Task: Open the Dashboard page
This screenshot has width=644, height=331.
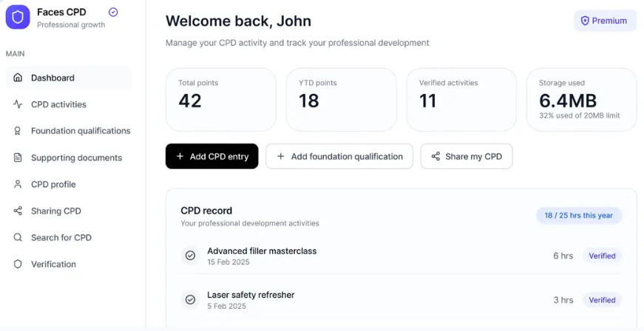Action: [x=68, y=78]
